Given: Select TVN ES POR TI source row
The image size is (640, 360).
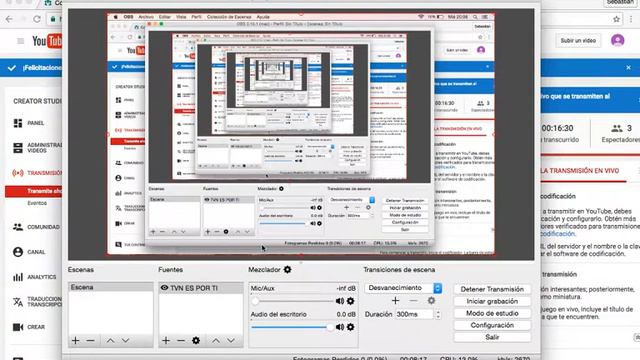Looking at the screenshot, I should pyautogui.click(x=201, y=288).
